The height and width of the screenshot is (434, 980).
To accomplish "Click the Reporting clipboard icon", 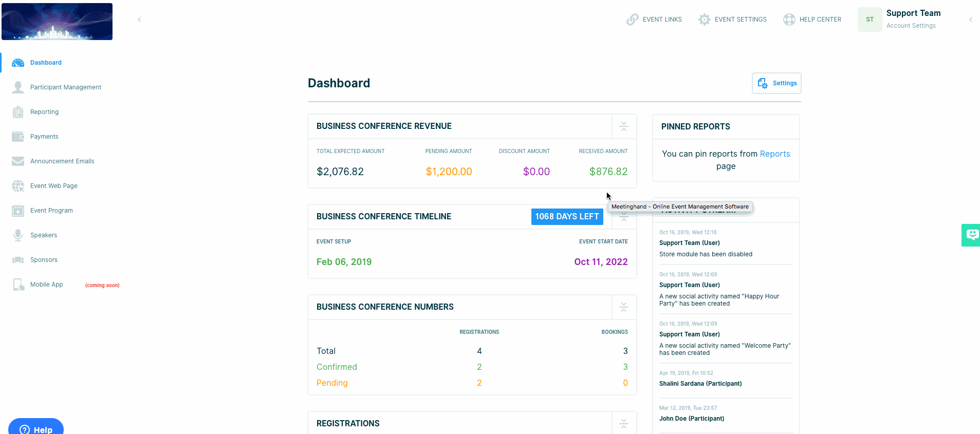I will click(x=18, y=112).
